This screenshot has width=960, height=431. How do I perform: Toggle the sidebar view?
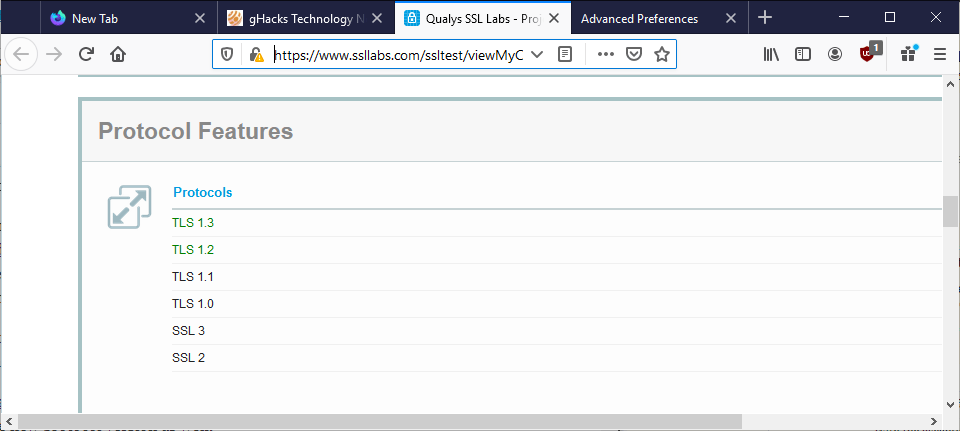[803, 54]
